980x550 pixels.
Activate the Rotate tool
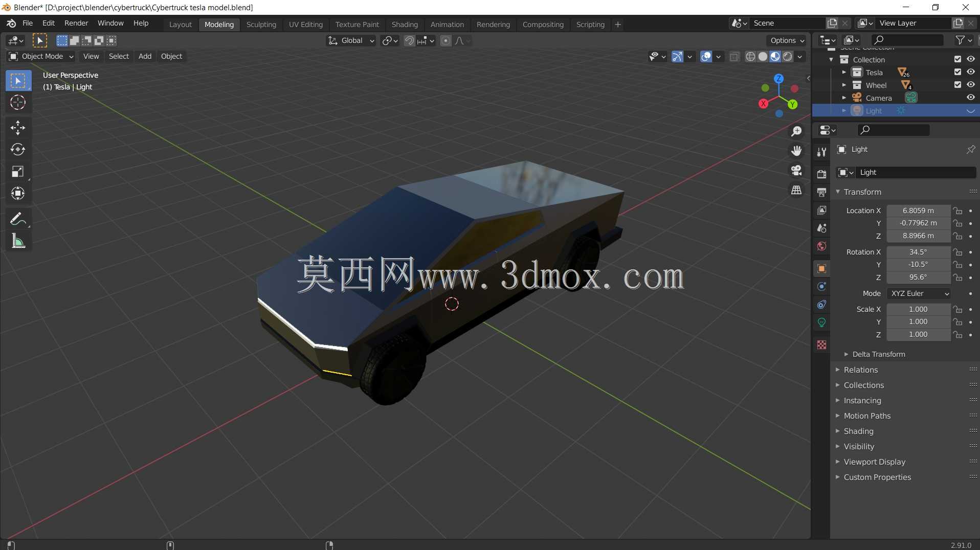pos(18,149)
